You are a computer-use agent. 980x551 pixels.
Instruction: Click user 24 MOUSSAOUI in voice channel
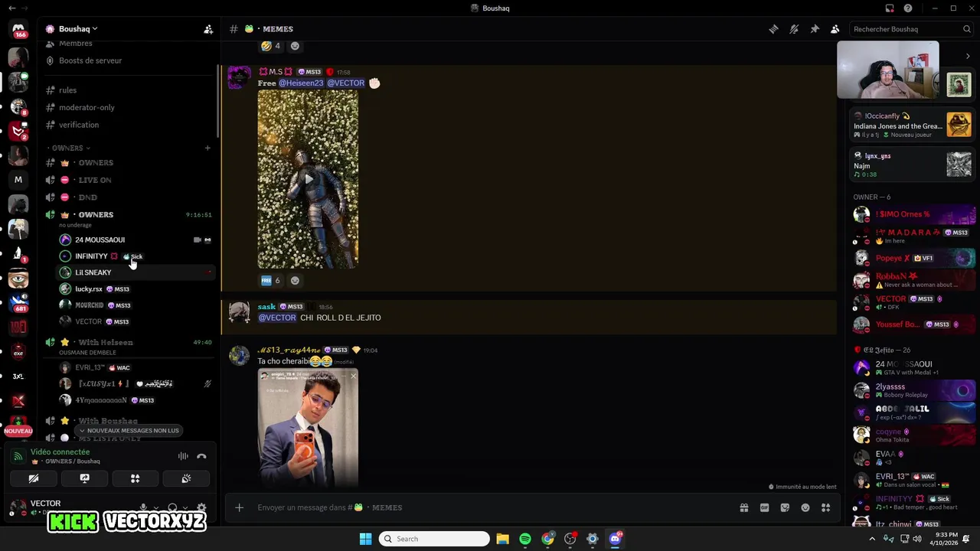[100, 240]
